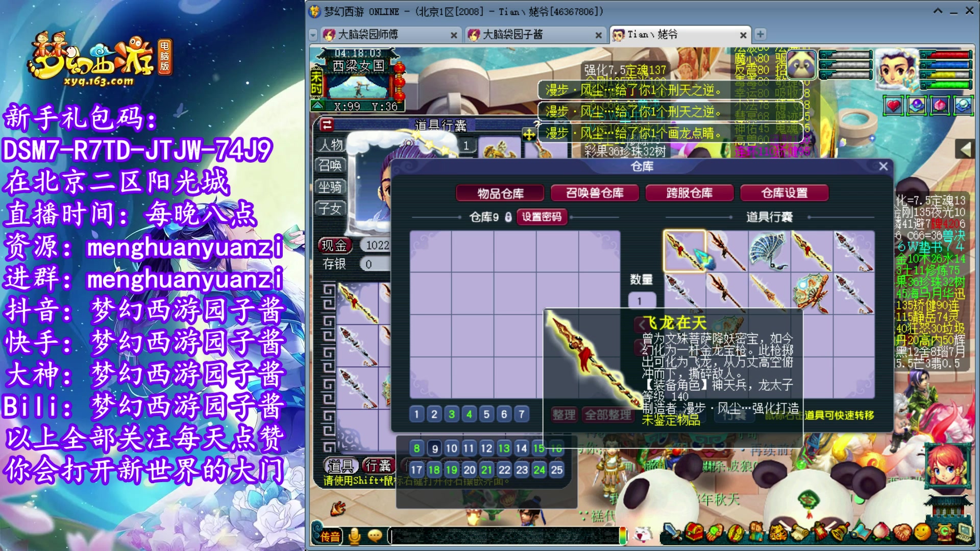Click the sword attack icon in bottom toolbar
This screenshot has height=551, width=980.
[x=672, y=532]
